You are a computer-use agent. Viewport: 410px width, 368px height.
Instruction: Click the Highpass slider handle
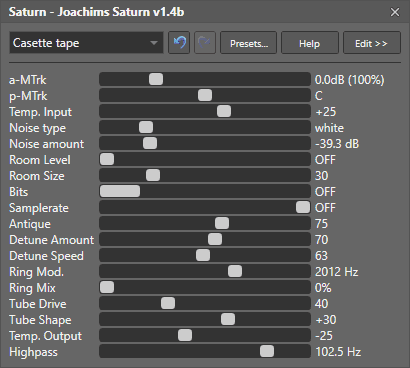point(267,351)
